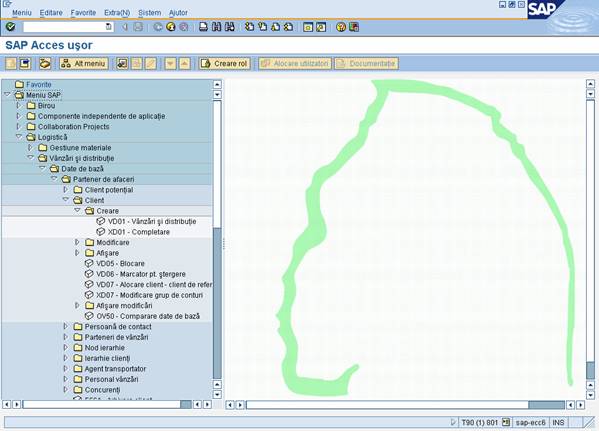Expand the Persoană de contact folder
This screenshot has height=431, width=599.
tap(65, 326)
